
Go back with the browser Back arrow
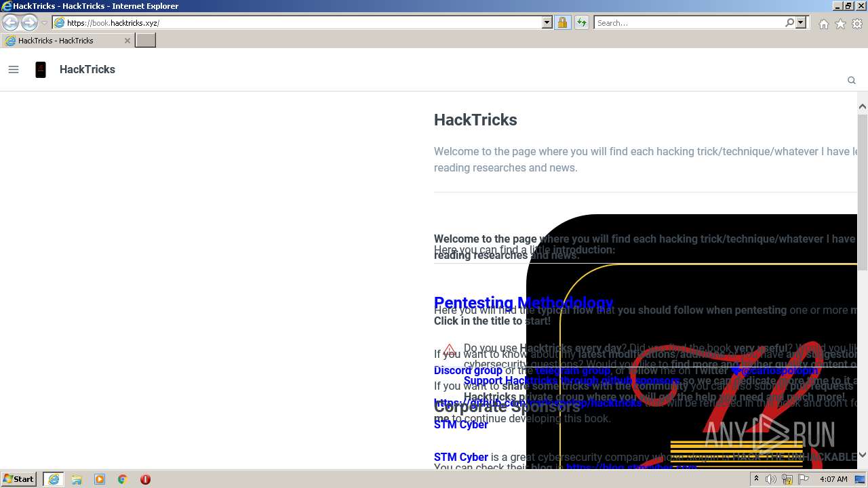click(10, 22)
